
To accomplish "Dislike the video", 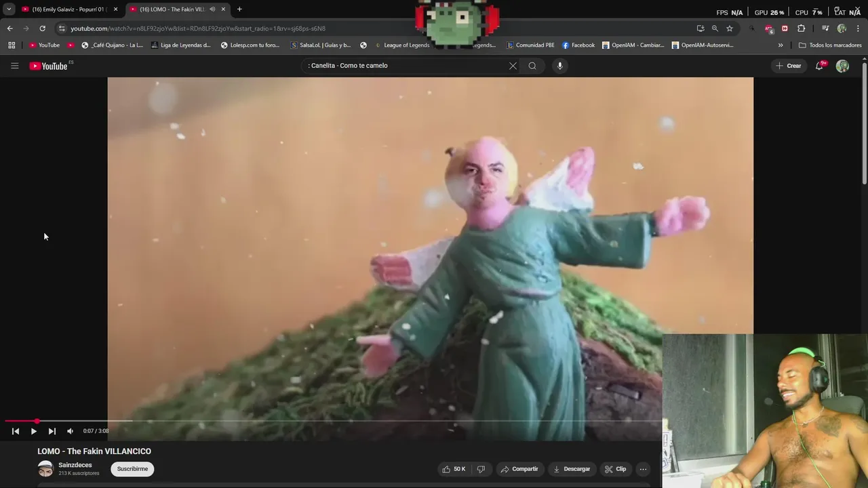I will 481,469.
